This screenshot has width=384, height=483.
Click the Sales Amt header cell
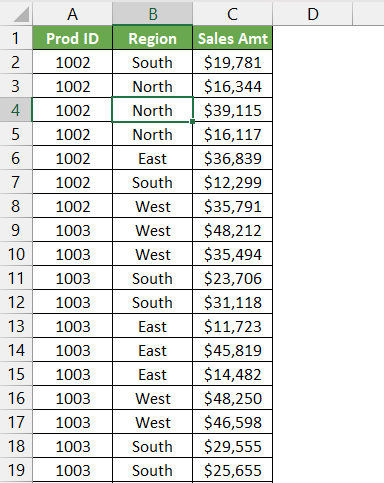pos(233,38)
